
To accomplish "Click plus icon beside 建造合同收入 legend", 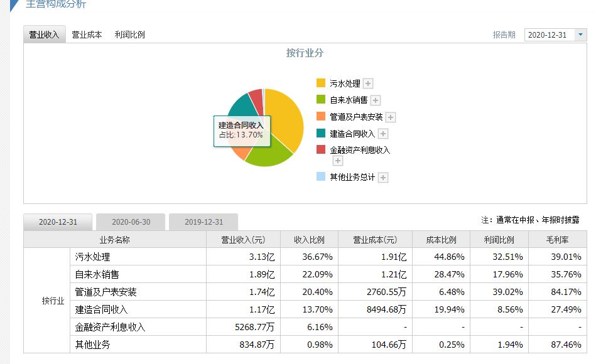I will pos(383,134).
